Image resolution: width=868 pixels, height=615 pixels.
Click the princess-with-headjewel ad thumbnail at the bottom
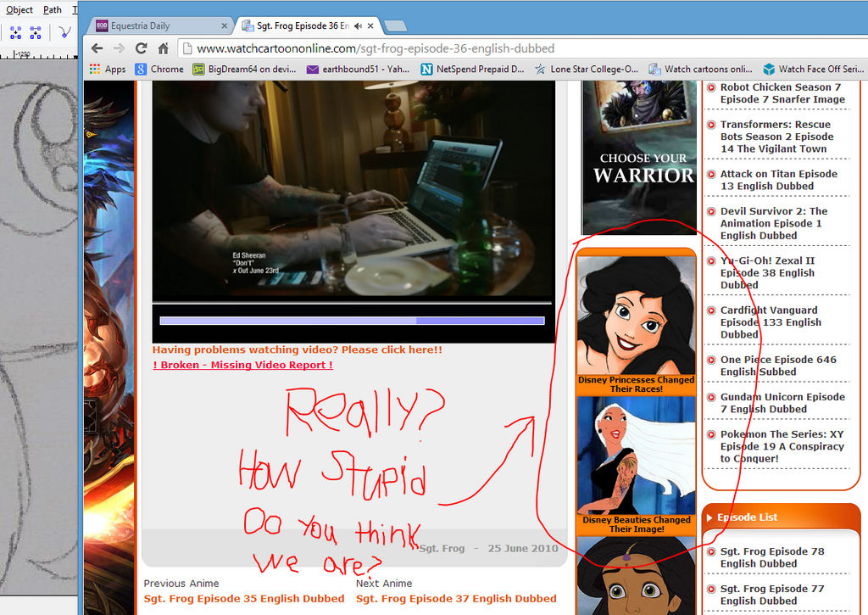pyautogui.click(x=636, y=576)
